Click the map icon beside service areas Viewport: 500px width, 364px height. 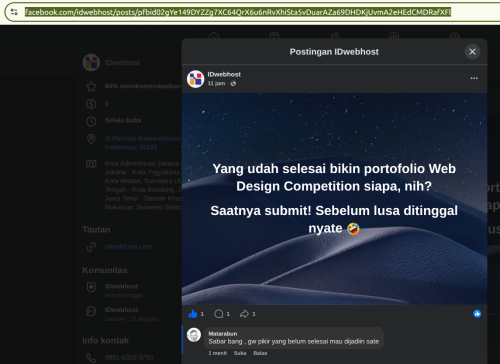[x=91, y=164]
